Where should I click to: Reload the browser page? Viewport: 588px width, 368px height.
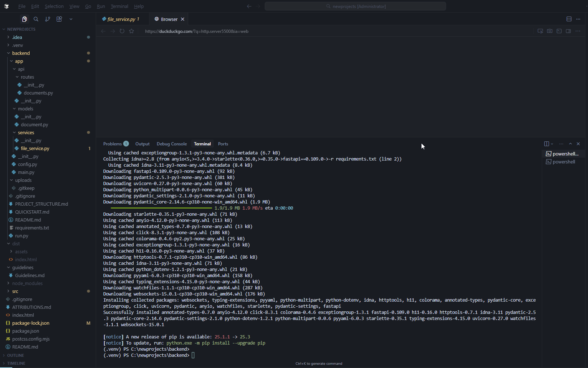pos(122,31)
